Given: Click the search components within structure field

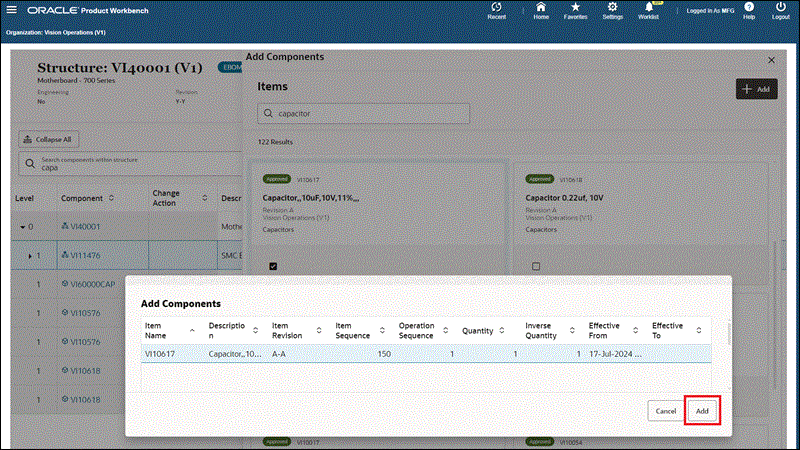Looking at the screenshot, I should (130, 164).
